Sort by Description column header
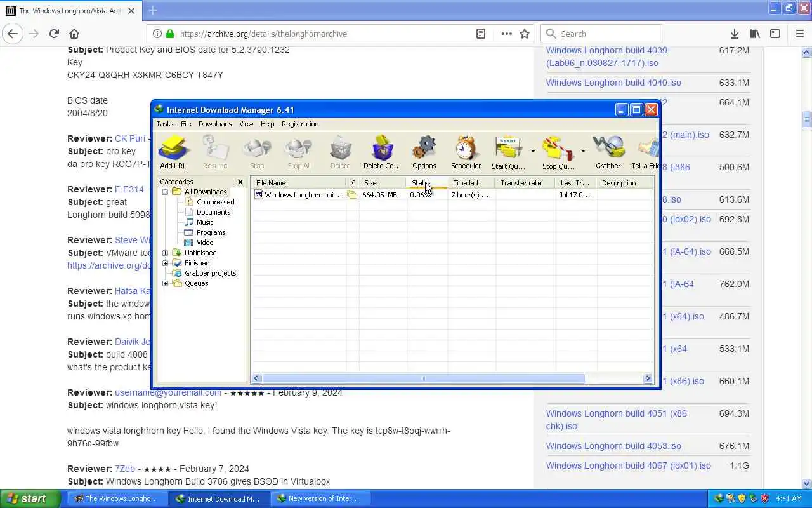 click(x=625, y=183)
